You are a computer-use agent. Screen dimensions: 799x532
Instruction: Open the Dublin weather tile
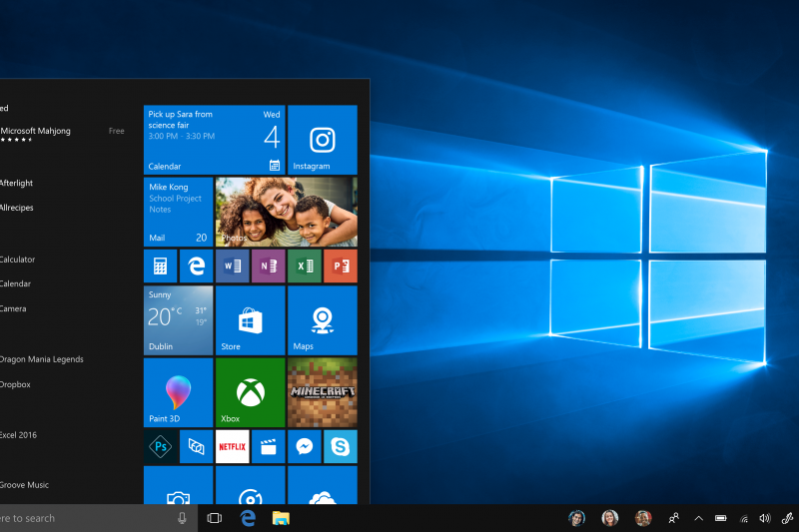(179, 320)
